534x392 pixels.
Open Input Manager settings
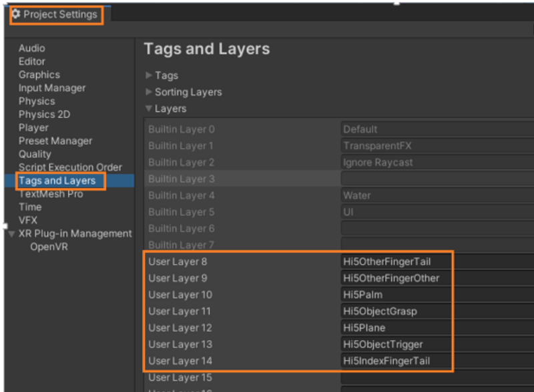click(x=52, y=88)
